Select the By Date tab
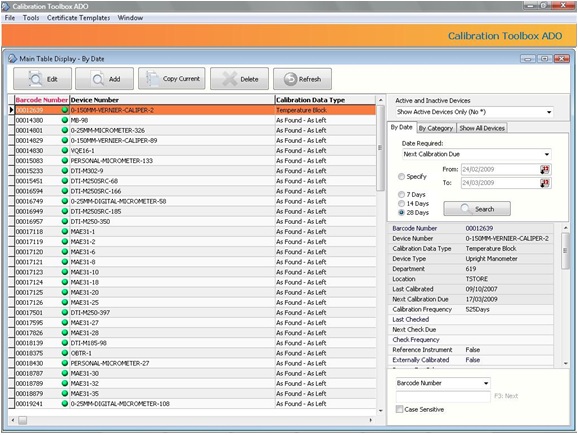Image resolution: width=578 pixels, height=435 pixels. click(401, 127)
